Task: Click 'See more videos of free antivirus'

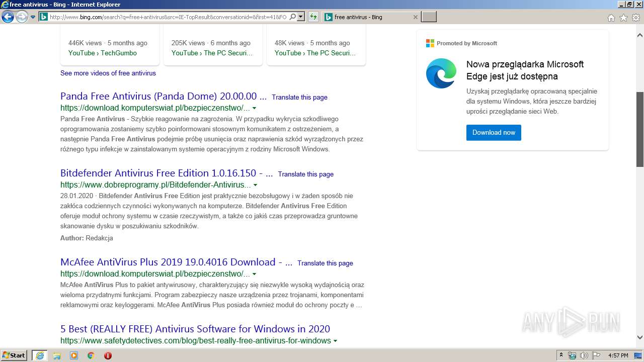Action: [x=108, y=73]
